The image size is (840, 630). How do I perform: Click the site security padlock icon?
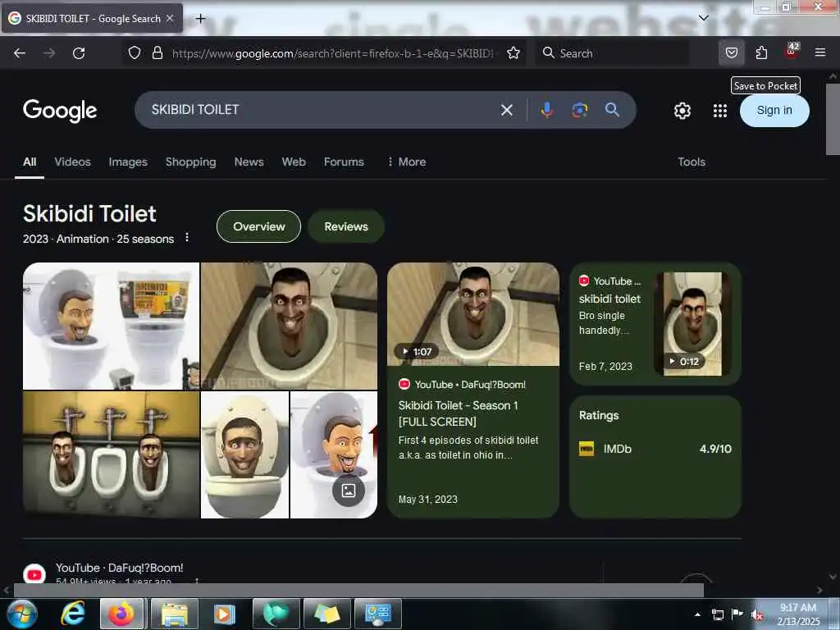tap(157, 52)
